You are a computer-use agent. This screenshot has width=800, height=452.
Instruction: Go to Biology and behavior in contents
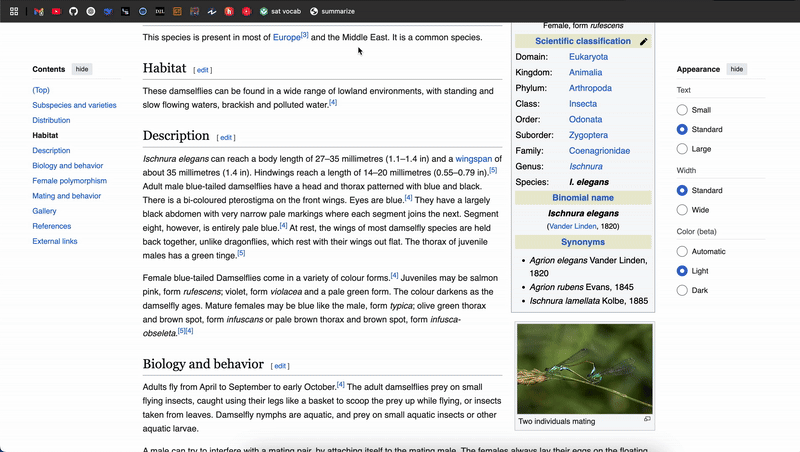coord(67,166)
